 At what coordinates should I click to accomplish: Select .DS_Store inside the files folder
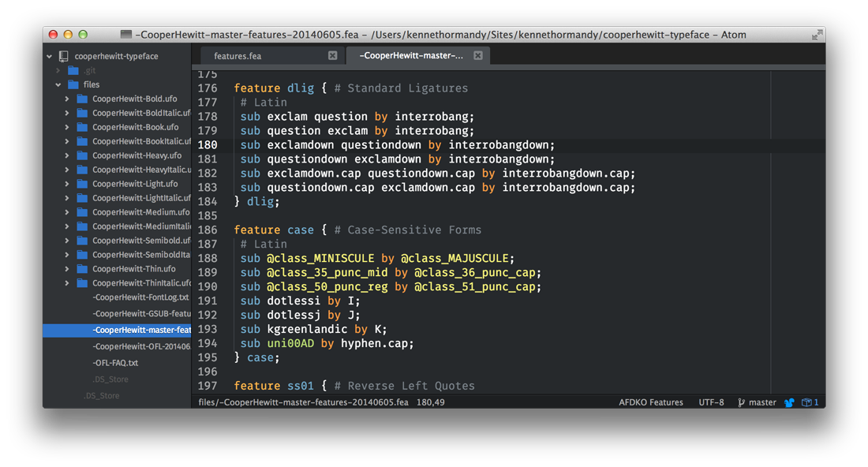click(110, 379)
